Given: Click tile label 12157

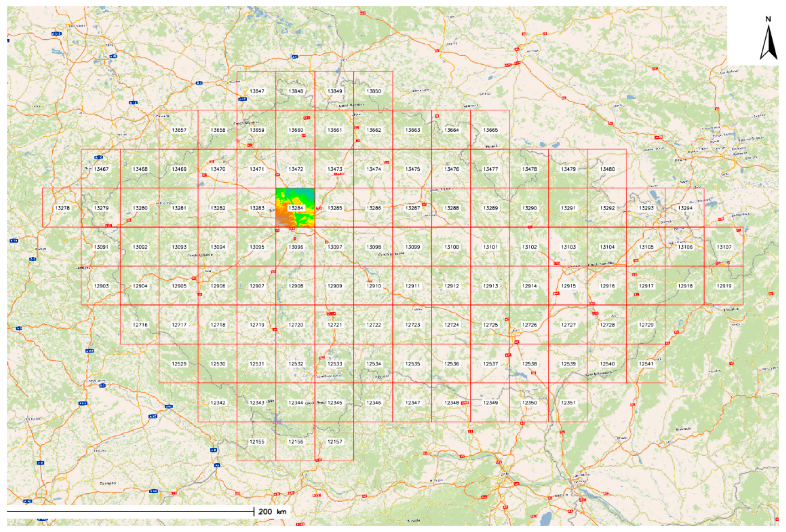Looking at the screenshot, I should point(335,442).
